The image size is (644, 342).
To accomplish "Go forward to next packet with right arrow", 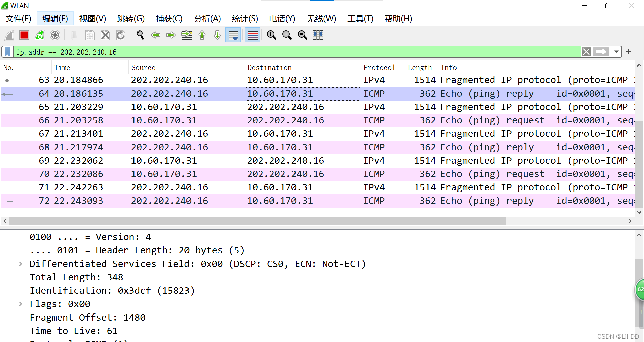I will point(171,35).
